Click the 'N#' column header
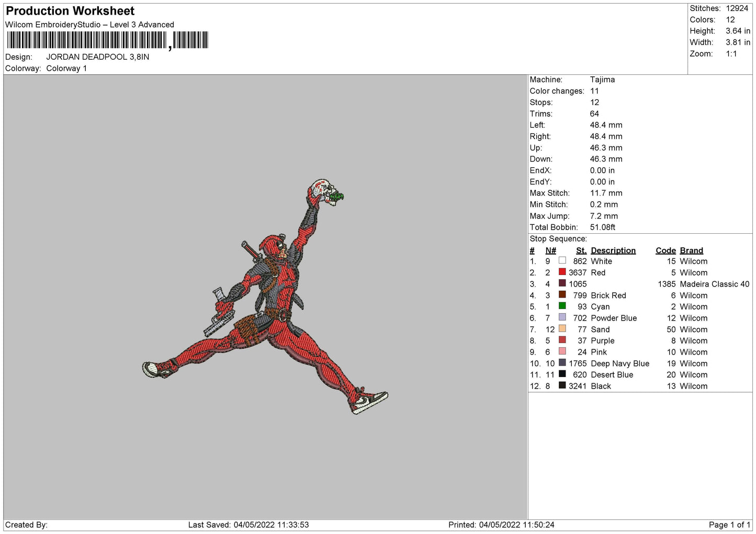The image size is (756, 534). tap(550, 251)
